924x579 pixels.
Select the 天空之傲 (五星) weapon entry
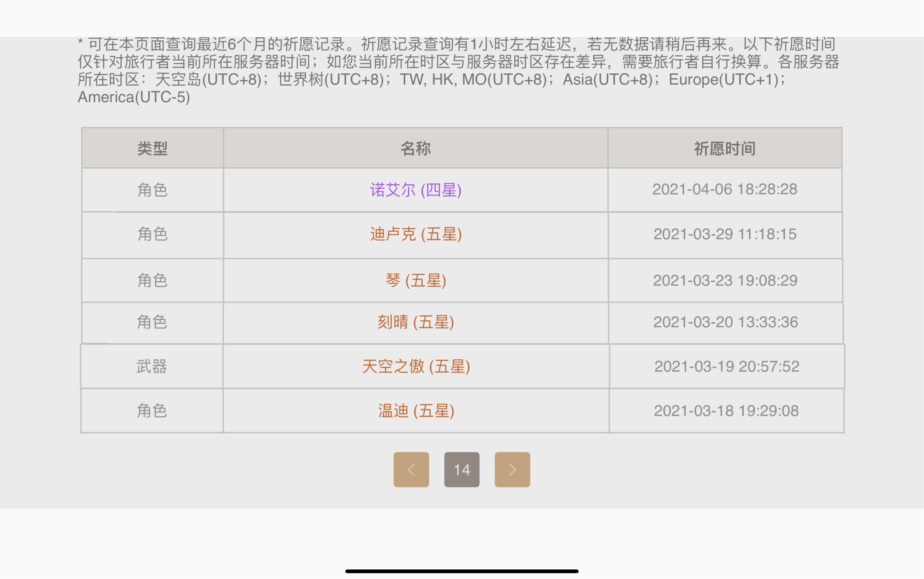pos(416,366)
